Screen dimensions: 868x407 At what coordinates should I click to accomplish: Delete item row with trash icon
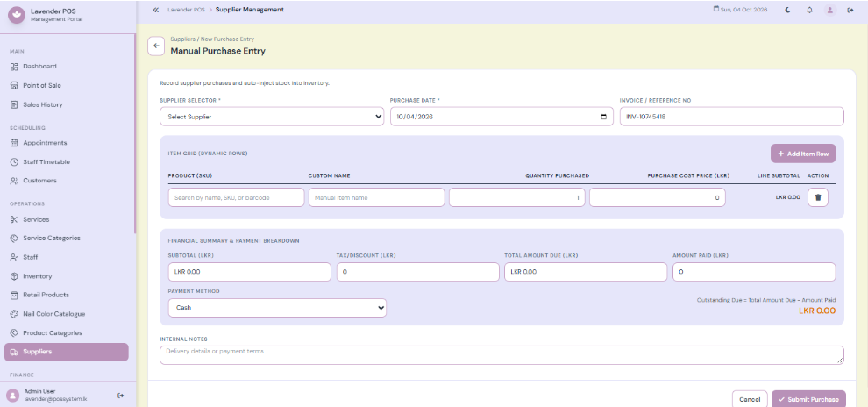pyautogui.click(x=818, y=197)
